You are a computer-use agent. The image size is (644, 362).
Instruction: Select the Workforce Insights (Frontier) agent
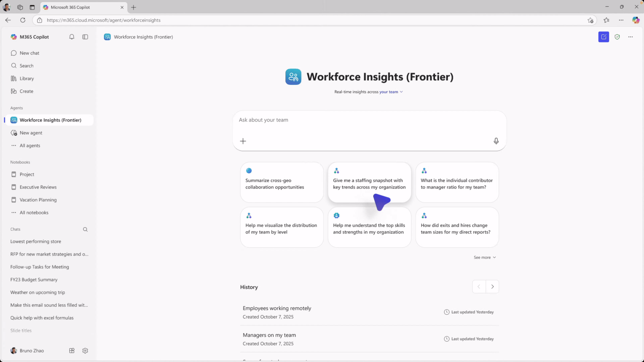tap(50, 120)
